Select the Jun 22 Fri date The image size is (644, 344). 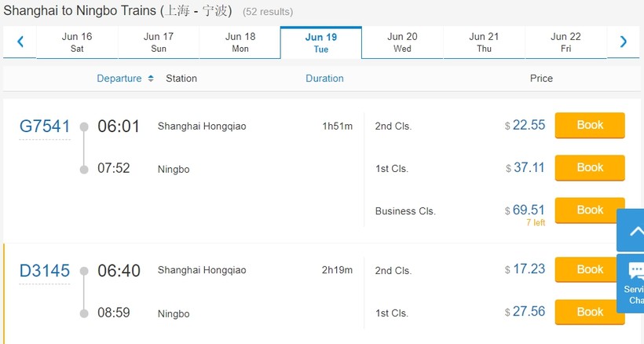(x=565, y=42)
